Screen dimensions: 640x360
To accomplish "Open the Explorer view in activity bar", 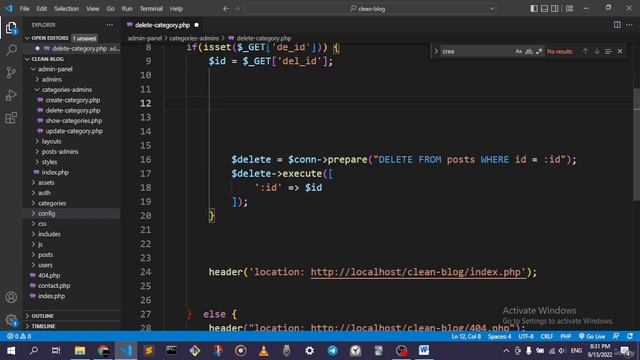I will click(x=11, y=28).
